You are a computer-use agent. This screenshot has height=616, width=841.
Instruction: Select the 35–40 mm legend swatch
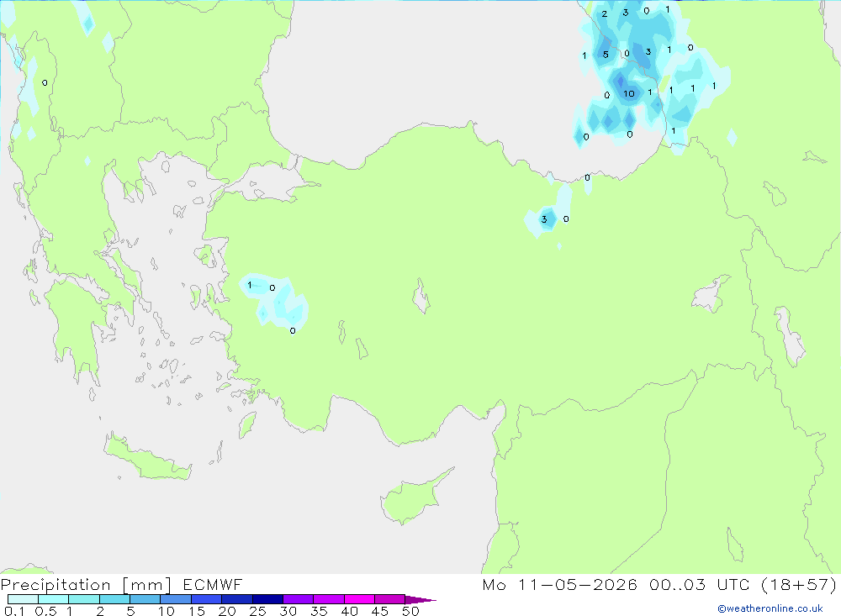click(329, 599)
